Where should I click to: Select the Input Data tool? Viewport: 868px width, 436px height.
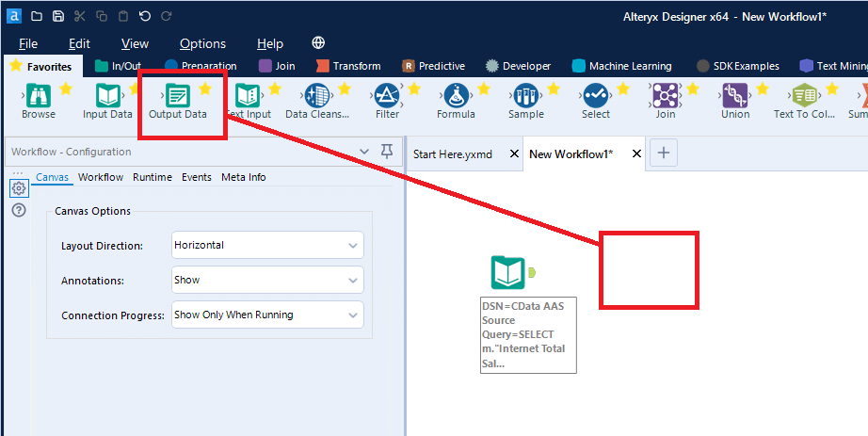[108, 95]
